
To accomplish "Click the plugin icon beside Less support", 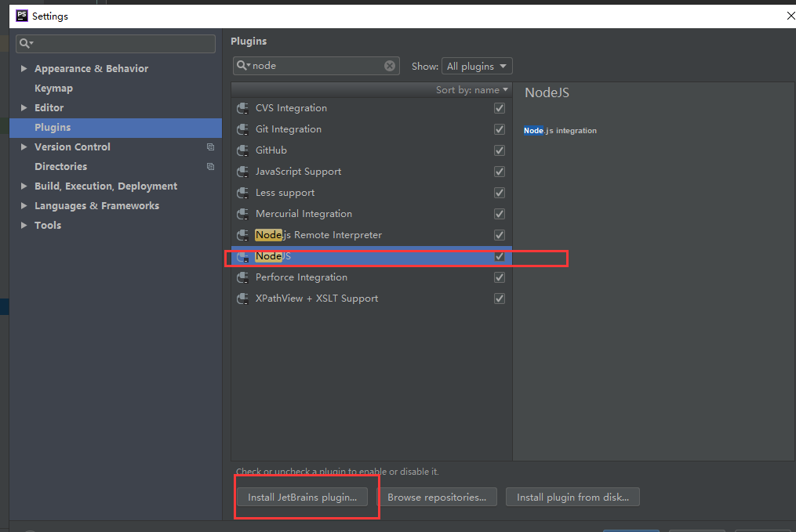I will (x=243, y=193).
